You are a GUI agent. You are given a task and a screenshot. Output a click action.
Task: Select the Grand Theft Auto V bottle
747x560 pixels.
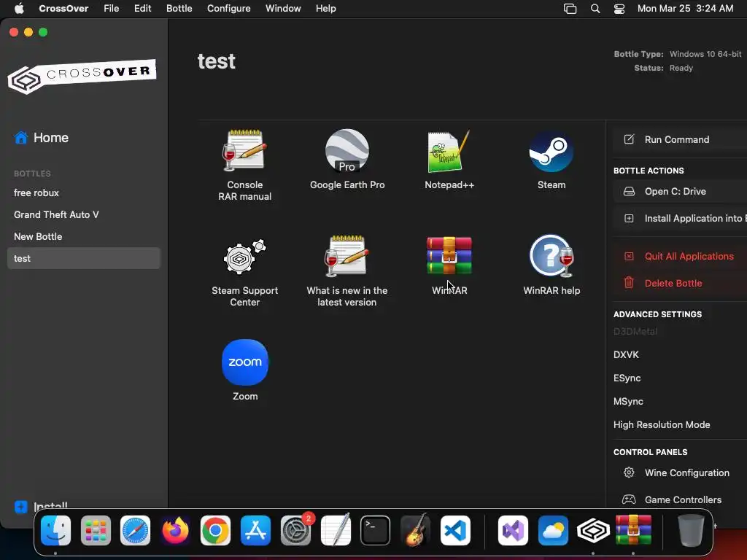pyautogui.click(x=83, y=215)
